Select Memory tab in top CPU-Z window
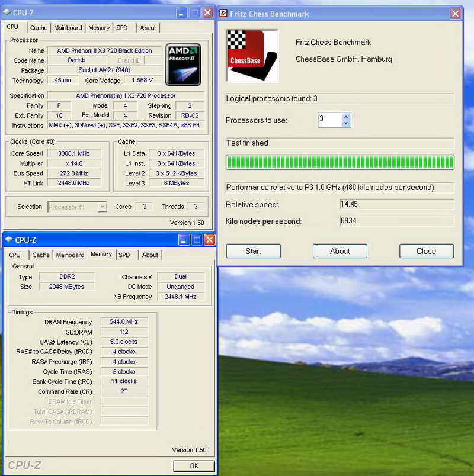 (x=99, y=28)
